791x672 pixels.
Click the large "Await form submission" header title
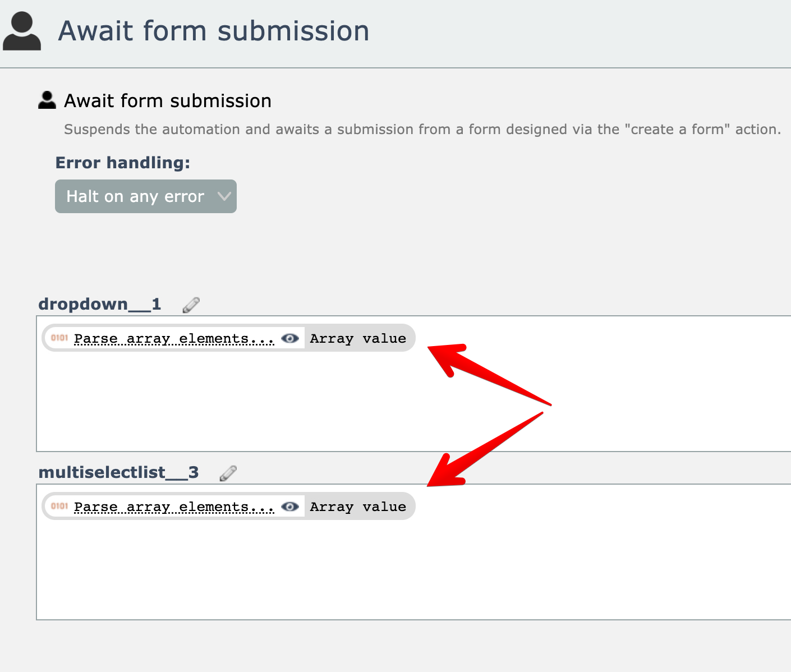click(214, 31)
